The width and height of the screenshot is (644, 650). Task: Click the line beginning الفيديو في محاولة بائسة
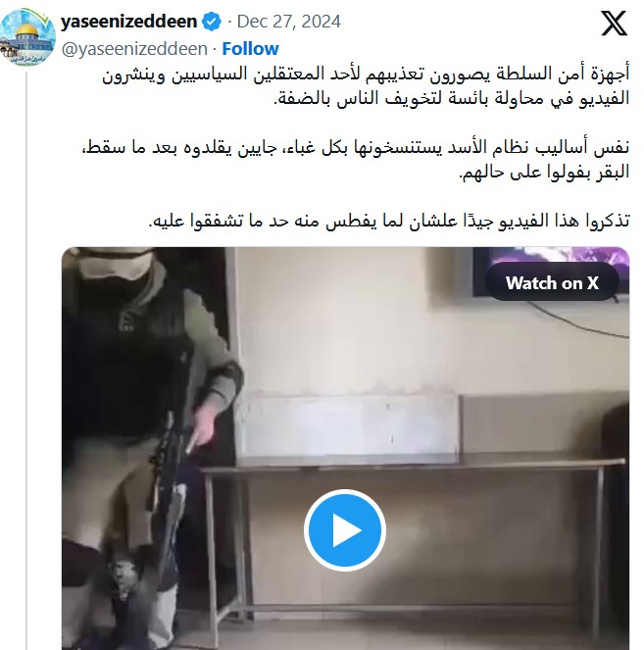451,99
